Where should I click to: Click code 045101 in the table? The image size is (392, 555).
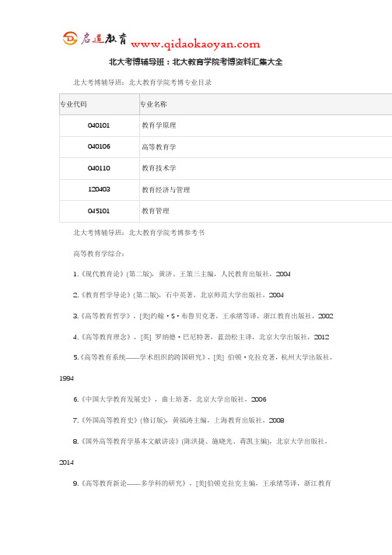99,211
